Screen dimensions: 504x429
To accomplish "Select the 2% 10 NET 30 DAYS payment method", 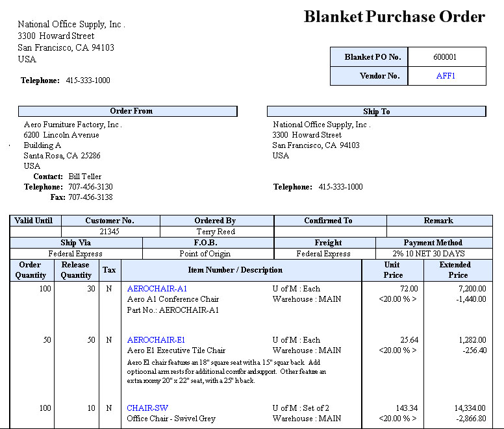I will [x=433, y=254].
